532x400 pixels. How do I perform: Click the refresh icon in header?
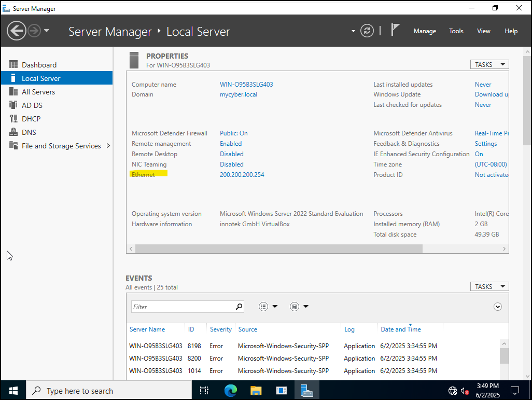click(367, 31)
